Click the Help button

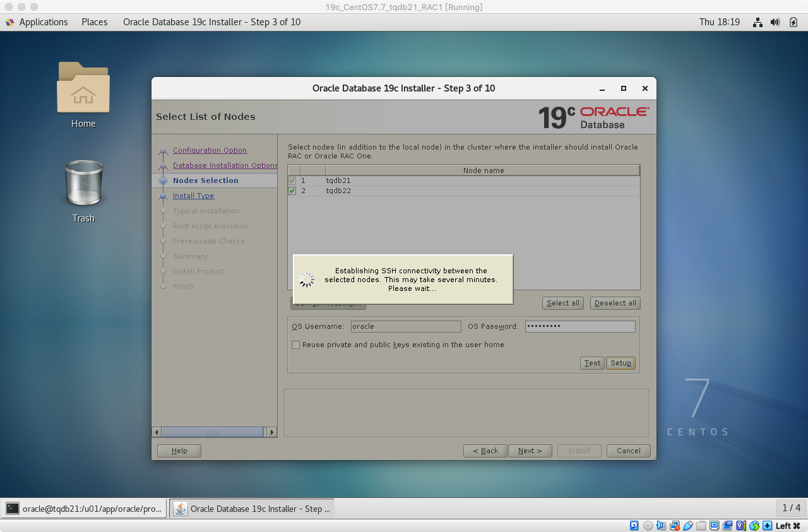(x=179, y=451)
